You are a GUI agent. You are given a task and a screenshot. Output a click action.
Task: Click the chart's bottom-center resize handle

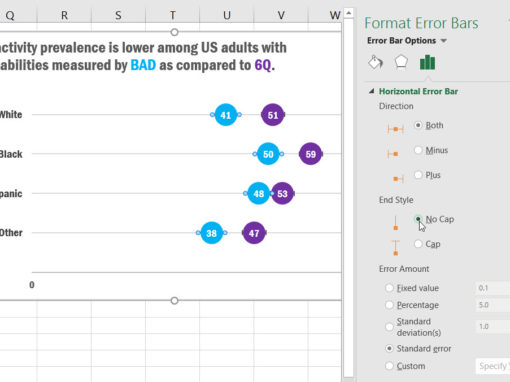point(174,301)
